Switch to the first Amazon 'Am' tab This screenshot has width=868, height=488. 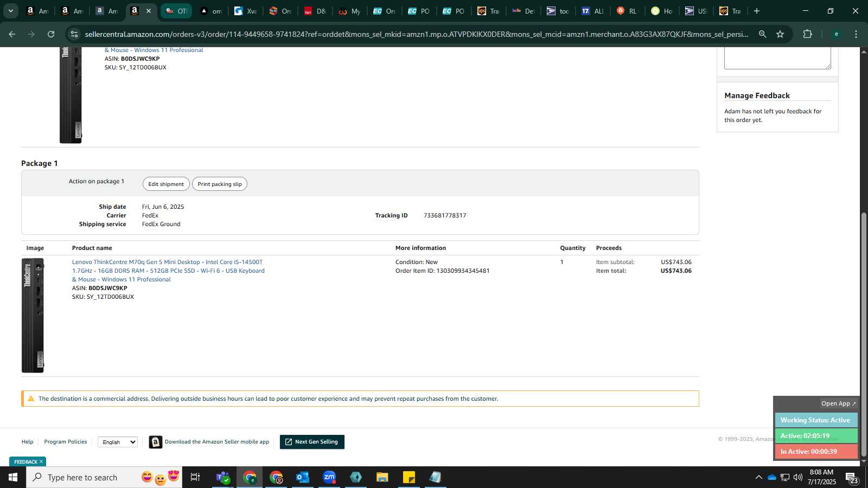(x=37, y=11)
